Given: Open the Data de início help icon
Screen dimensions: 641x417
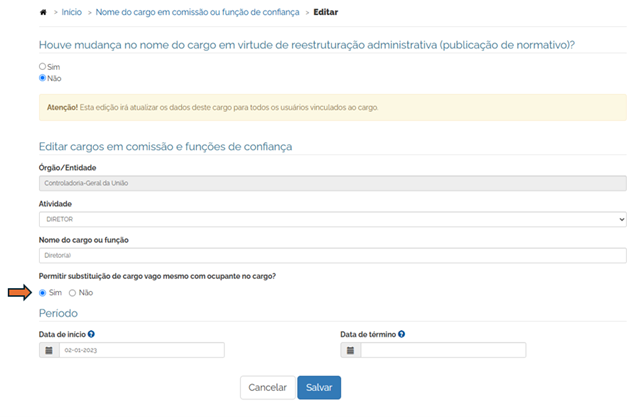Looking at the screenshot, I should (91, 334).
